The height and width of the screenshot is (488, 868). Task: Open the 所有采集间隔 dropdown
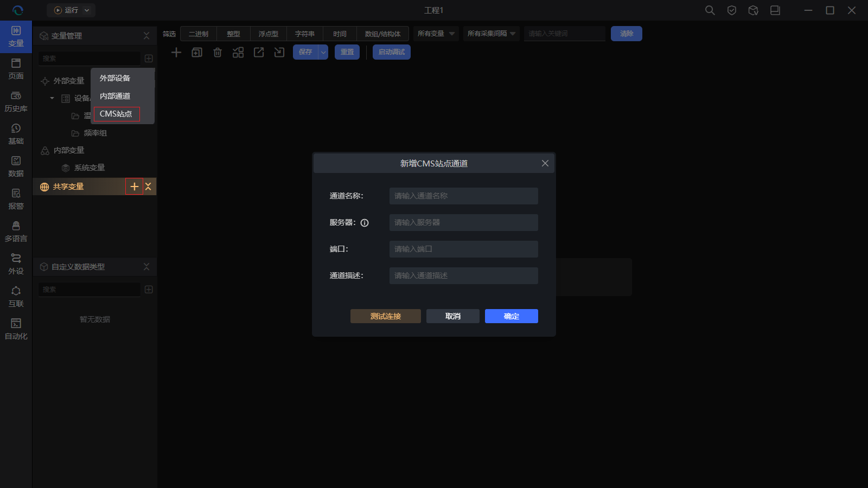tap(492, 34)
